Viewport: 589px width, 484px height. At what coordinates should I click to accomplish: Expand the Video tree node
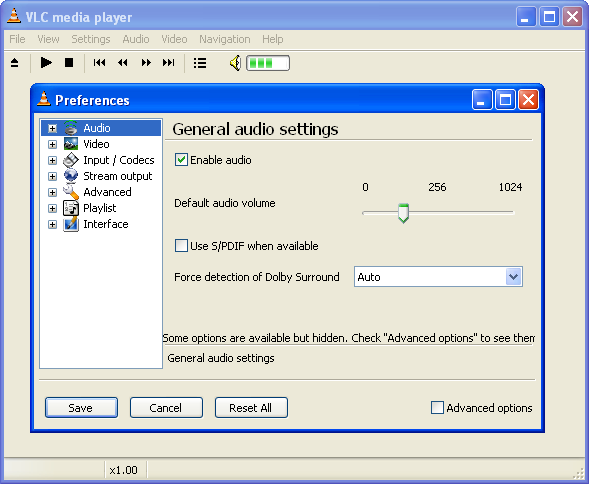(52, 145)
